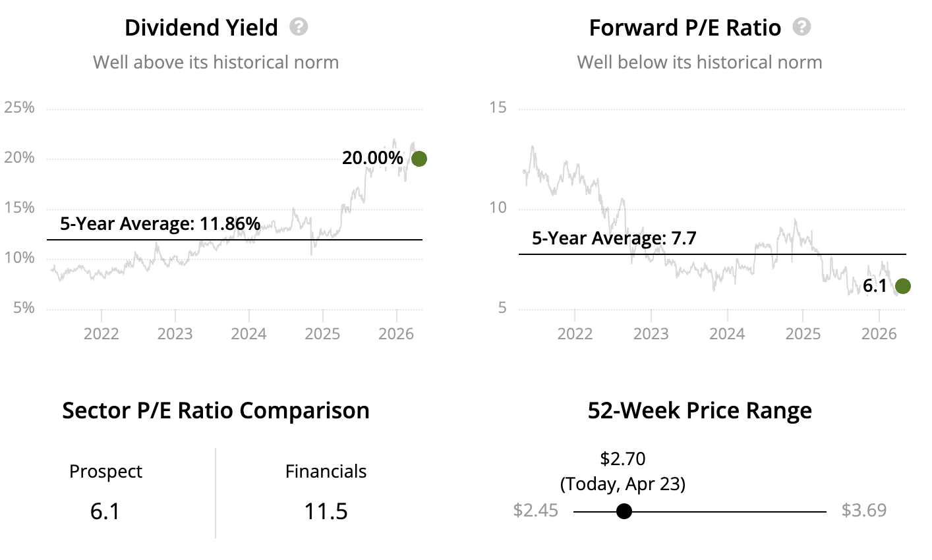The image size is (932, 560).
Task: Click the green dot on Dividend Yield chart
Action: tap(419, 159)
